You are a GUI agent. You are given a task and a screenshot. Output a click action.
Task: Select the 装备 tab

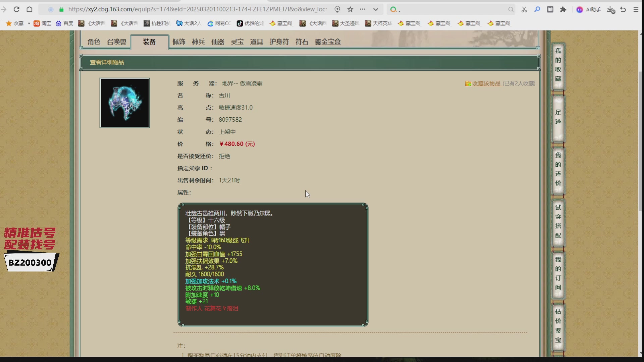tap(149, 42)
